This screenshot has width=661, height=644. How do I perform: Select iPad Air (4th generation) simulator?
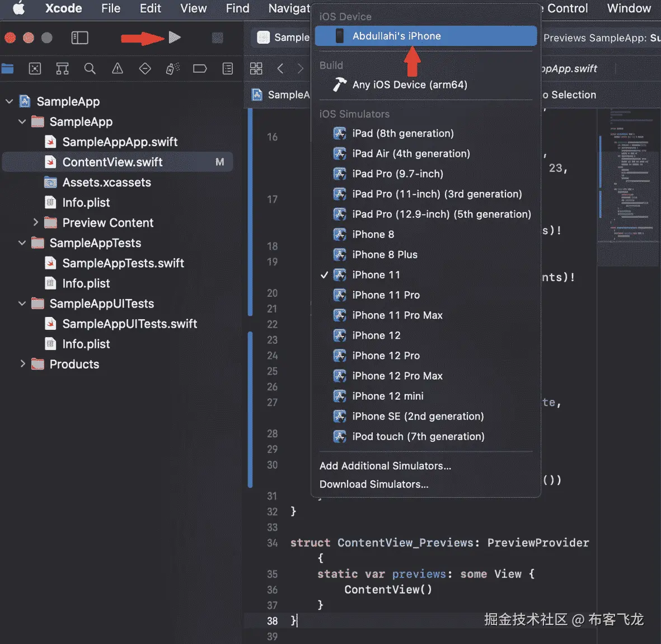[x=426, y=153]
